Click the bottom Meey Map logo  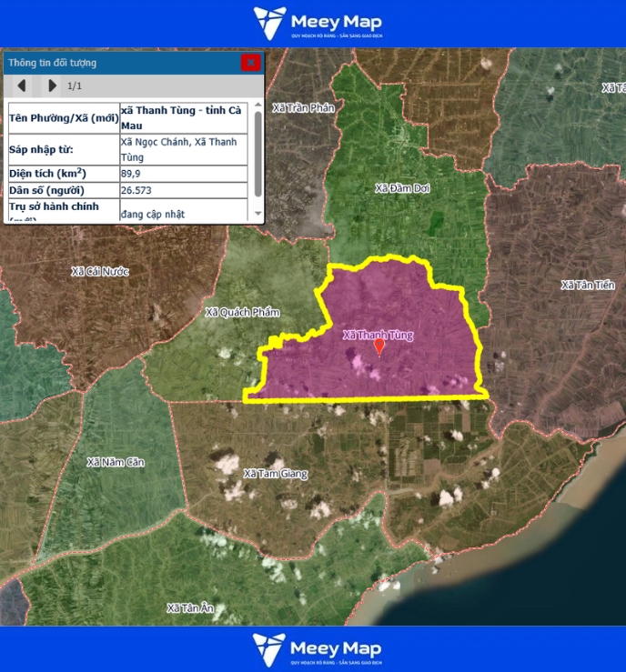pyautogui.click(x=318, y=651)
